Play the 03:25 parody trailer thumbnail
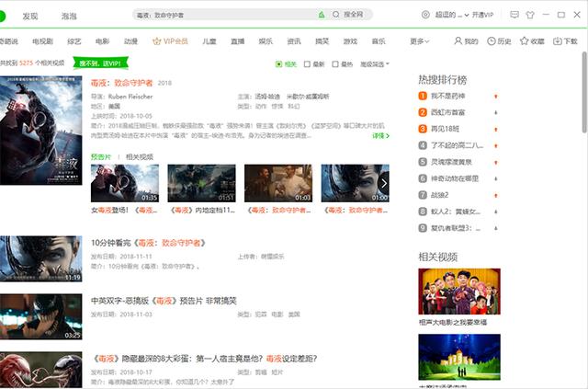This screenshot has width=588, height=389. (x=40, y=316)
